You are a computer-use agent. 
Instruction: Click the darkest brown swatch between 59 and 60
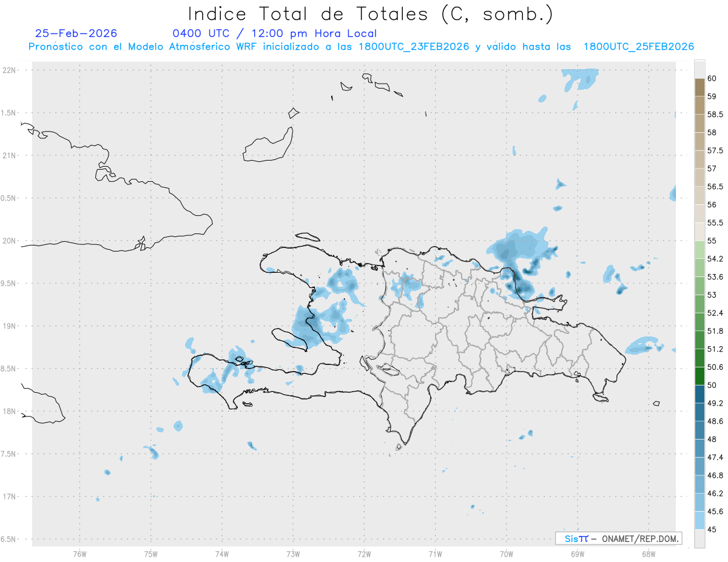coord(699,87)
